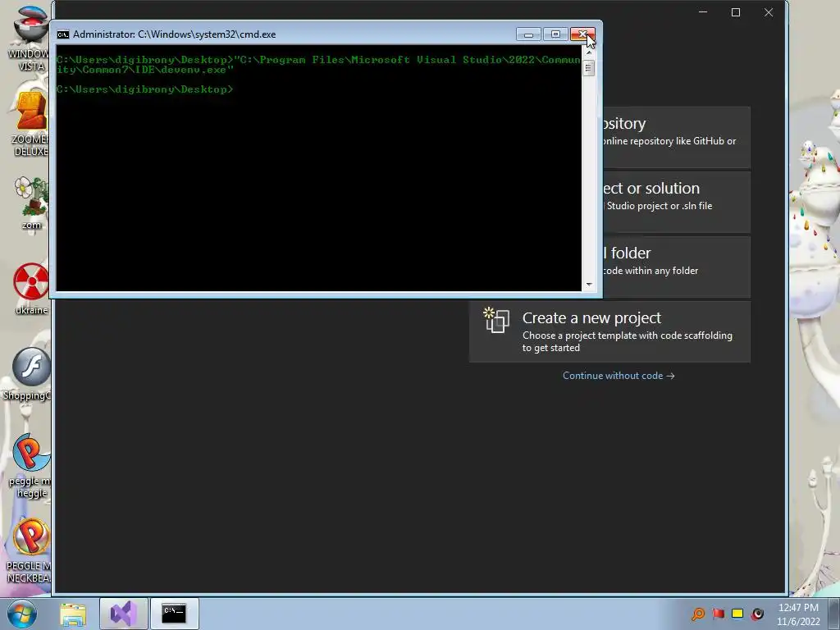
Task: Select the PEGGLE NECKBEARD desktop icon
Action: pyautogui.click(x=30, y=550)
